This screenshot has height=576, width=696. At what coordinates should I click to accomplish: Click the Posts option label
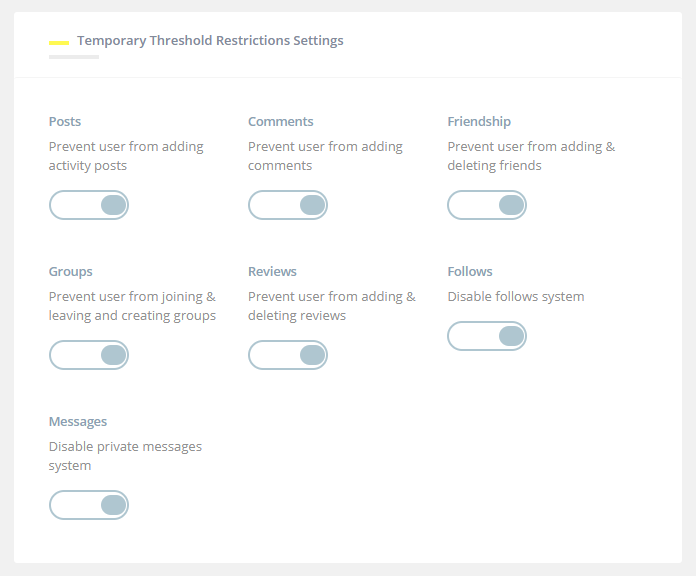(65, 122)
